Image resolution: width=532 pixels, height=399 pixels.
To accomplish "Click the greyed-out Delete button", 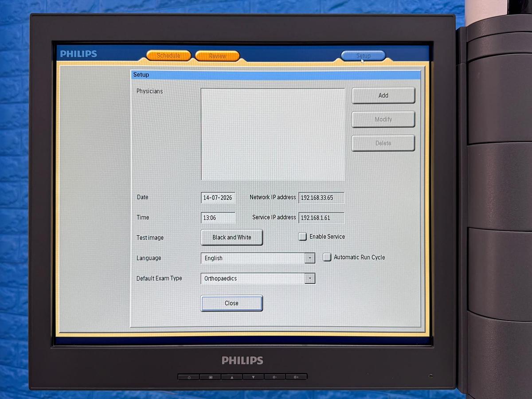I will [383, 143].
